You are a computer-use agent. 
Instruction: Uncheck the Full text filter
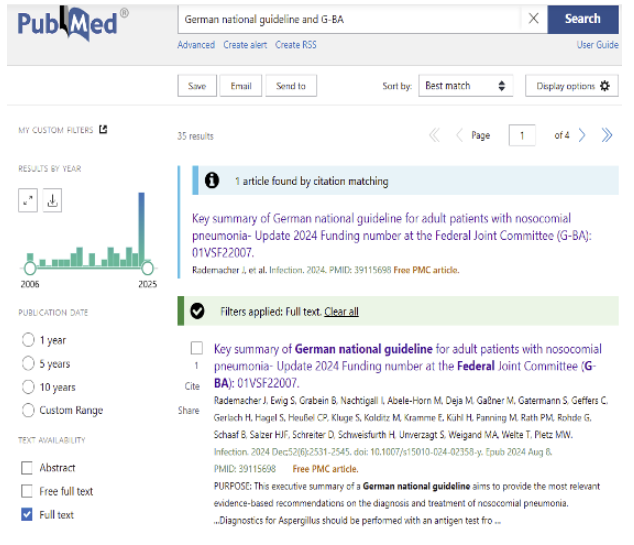point(27,515)
